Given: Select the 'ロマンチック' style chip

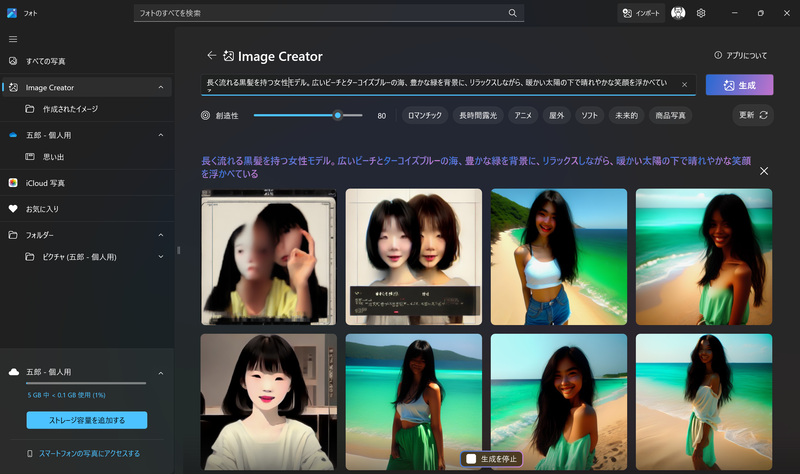Looking at the screenshot, I should [425, 115].
